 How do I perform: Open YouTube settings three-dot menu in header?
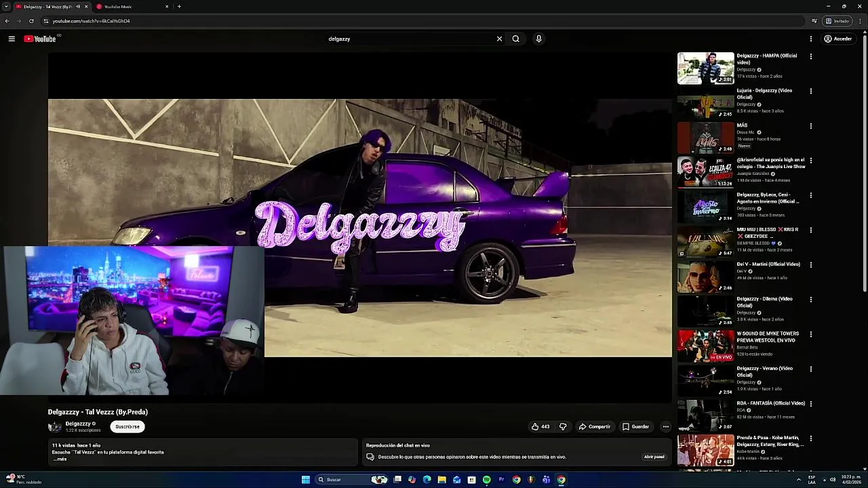pos(810,39)
